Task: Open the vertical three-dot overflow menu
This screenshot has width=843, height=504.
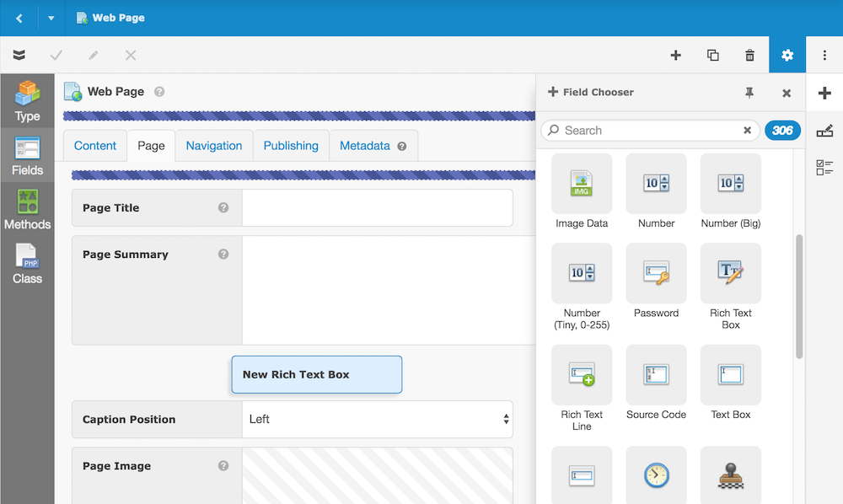Action: pyautogui.click(x=824, y=56)
